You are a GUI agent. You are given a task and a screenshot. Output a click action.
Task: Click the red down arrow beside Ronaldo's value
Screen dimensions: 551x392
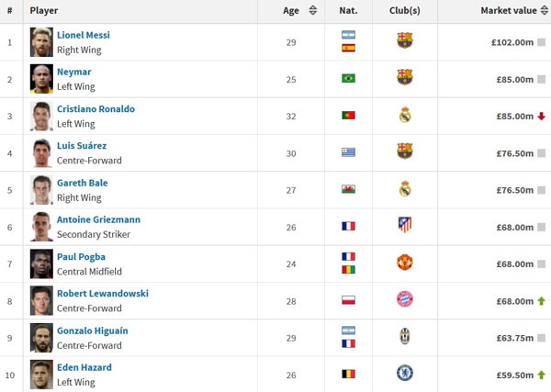click(x=542, y=117)
